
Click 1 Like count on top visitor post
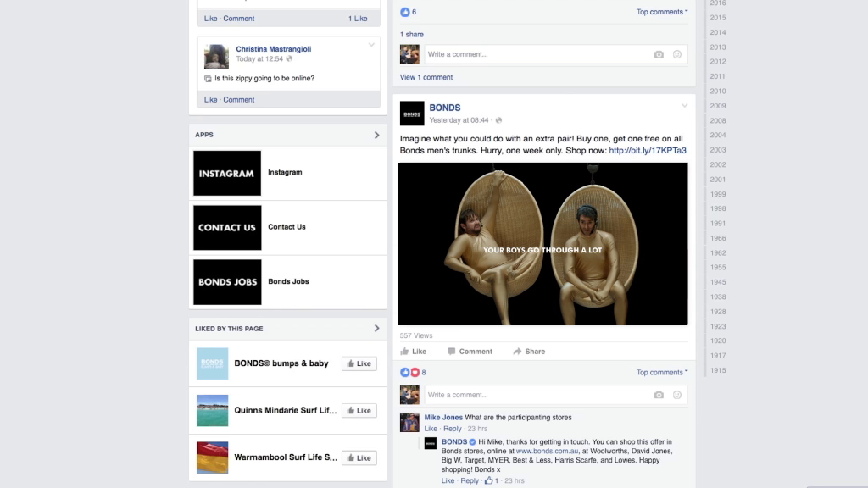pos(358,19)
